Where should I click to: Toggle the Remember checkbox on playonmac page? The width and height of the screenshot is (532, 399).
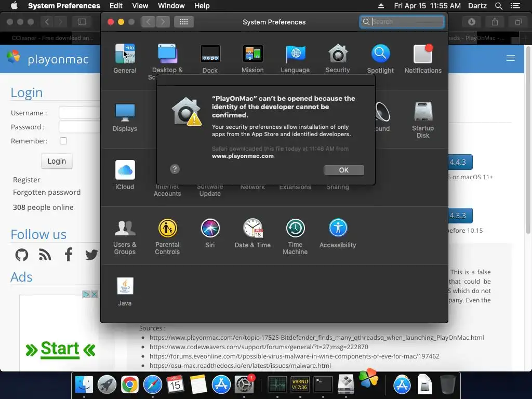[63, 141]
